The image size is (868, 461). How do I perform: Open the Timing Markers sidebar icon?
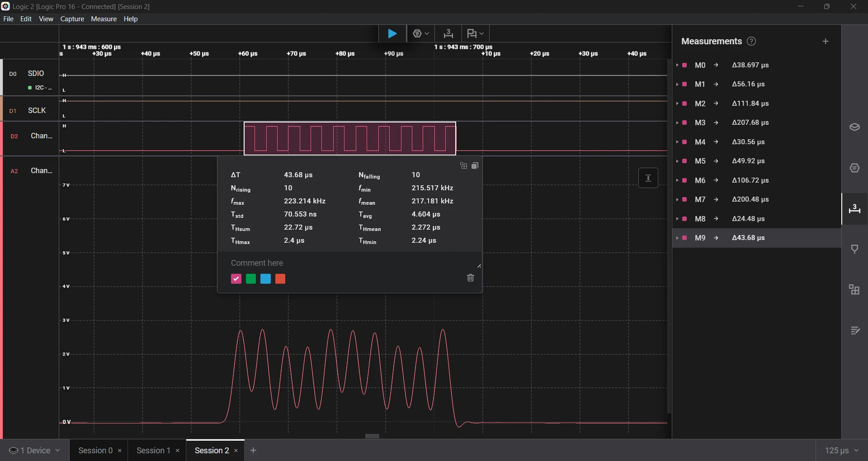click(x=854, y=249)
